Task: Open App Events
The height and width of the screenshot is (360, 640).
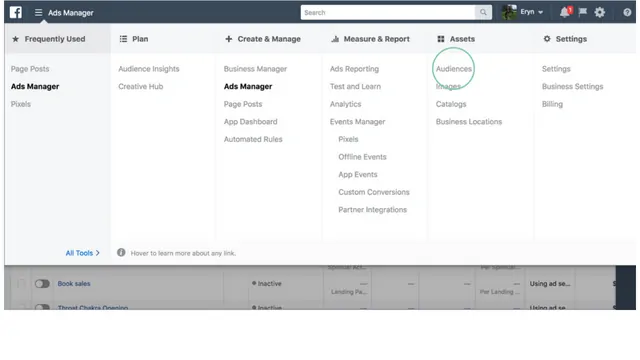Action: click(358, 174)
